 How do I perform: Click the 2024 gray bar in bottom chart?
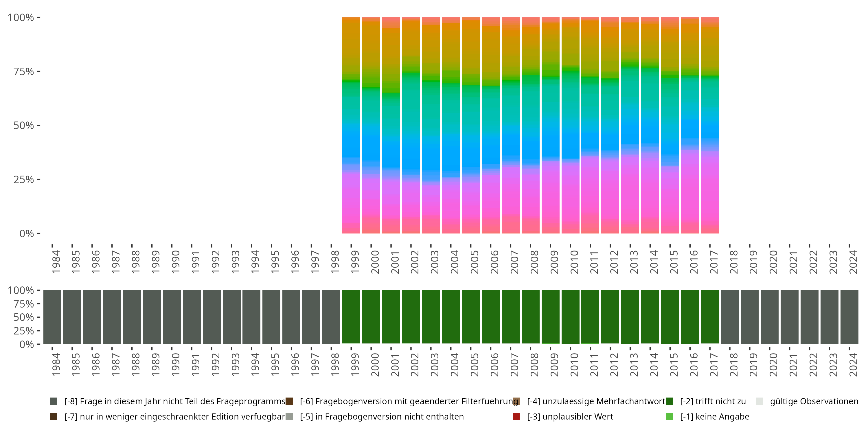point(849,317)
